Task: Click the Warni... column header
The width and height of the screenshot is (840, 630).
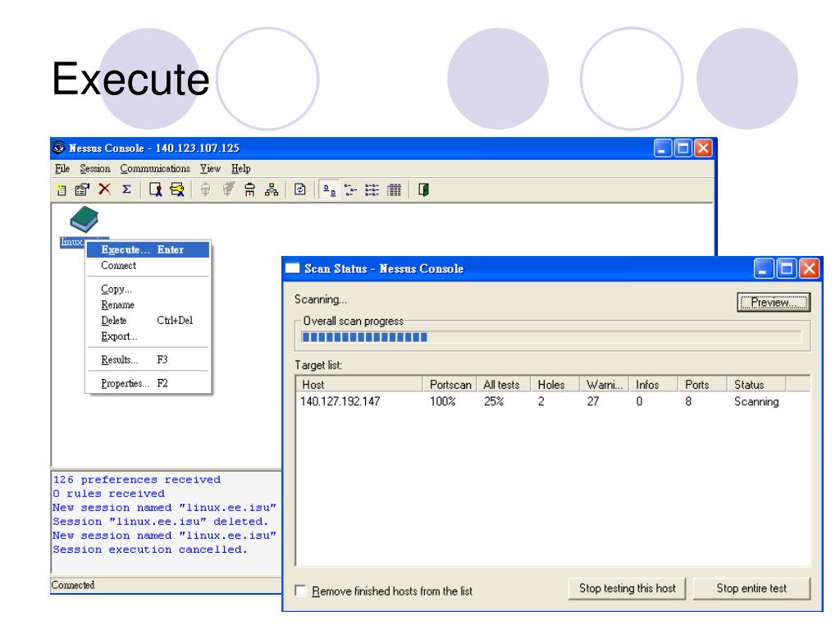Action: 605,384
